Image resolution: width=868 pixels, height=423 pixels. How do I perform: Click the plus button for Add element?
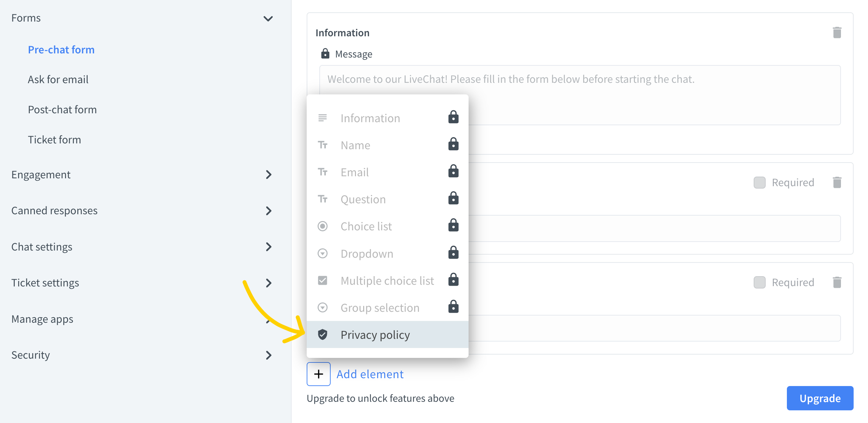318,374
